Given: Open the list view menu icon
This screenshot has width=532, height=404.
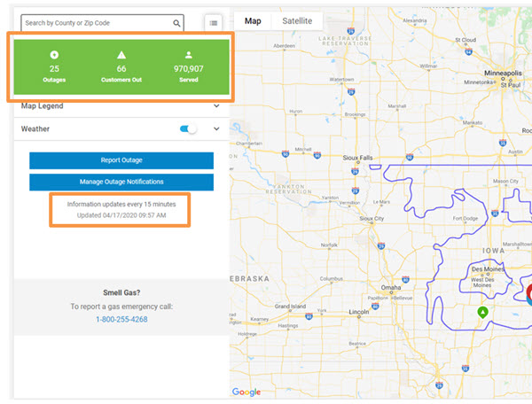Looking at the screenshot, I should [x=214, y=23].
